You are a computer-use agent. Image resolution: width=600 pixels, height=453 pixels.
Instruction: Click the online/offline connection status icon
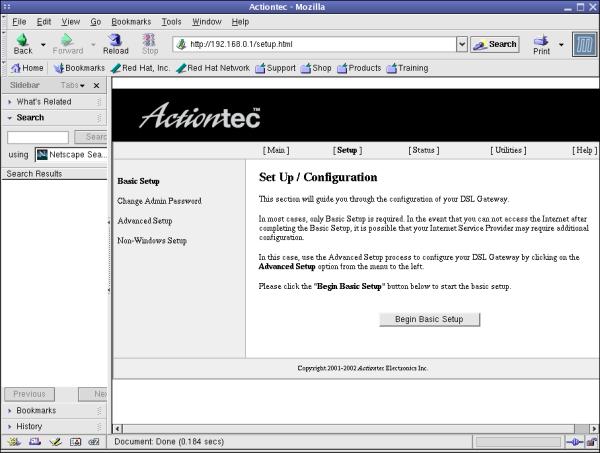point(574,442)
